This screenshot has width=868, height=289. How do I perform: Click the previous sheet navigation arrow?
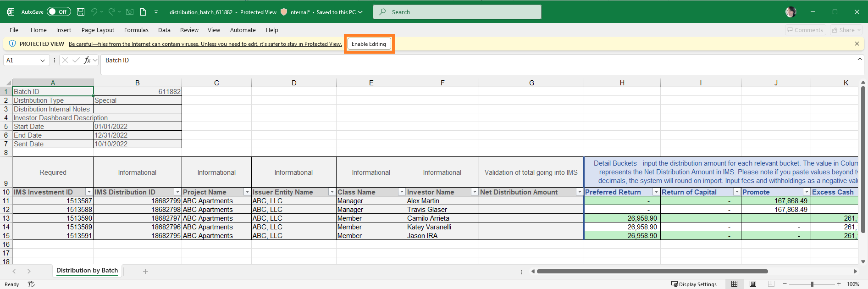pyautogui.click(x=14, y=271)
